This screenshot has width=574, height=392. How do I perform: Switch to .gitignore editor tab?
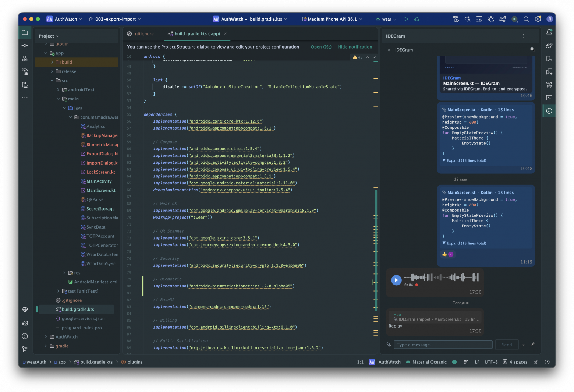tap(141, 34)
